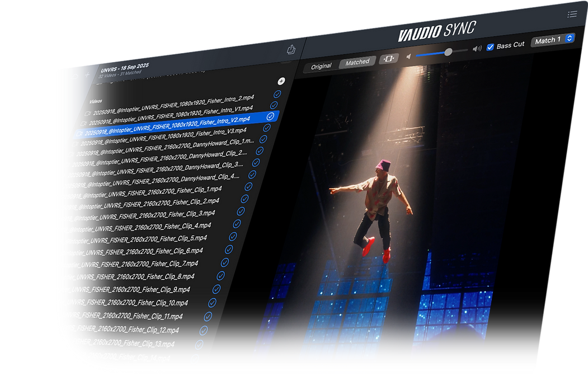Screen dimensions: 588x385
Task: Toggle the Bass Cut checkbox
Action: click(490, 47)
